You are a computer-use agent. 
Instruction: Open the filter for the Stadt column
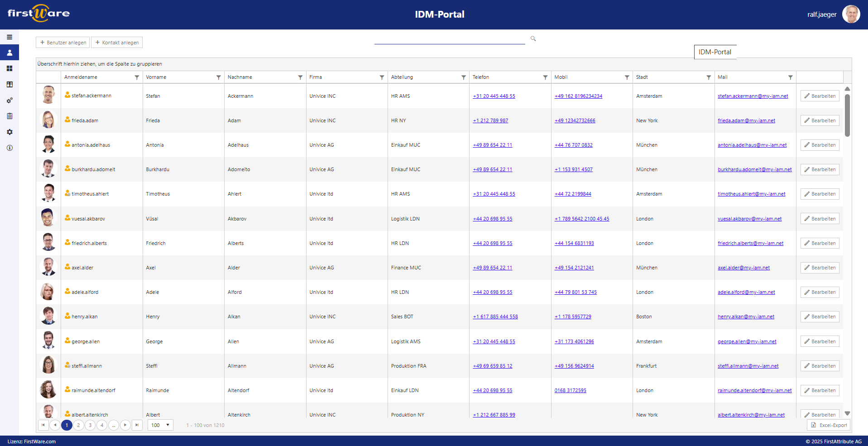pos(709,77)
